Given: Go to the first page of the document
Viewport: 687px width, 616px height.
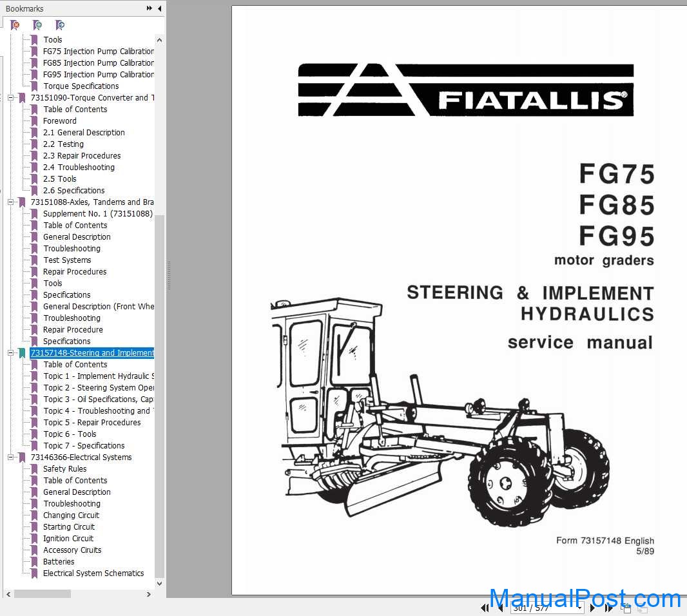Looking at the screenshot, I should point(485,608).
